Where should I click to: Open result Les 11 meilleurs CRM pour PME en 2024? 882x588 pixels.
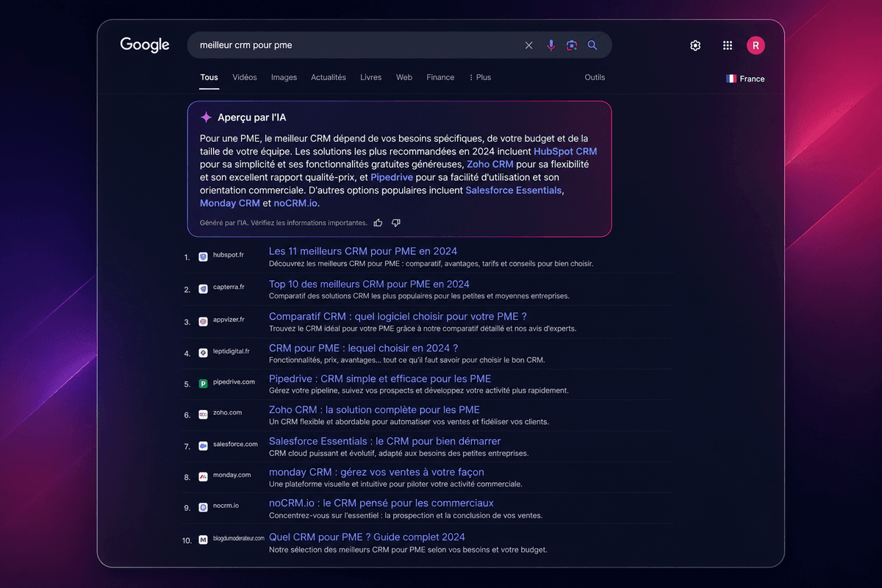(x=363, y=251)
